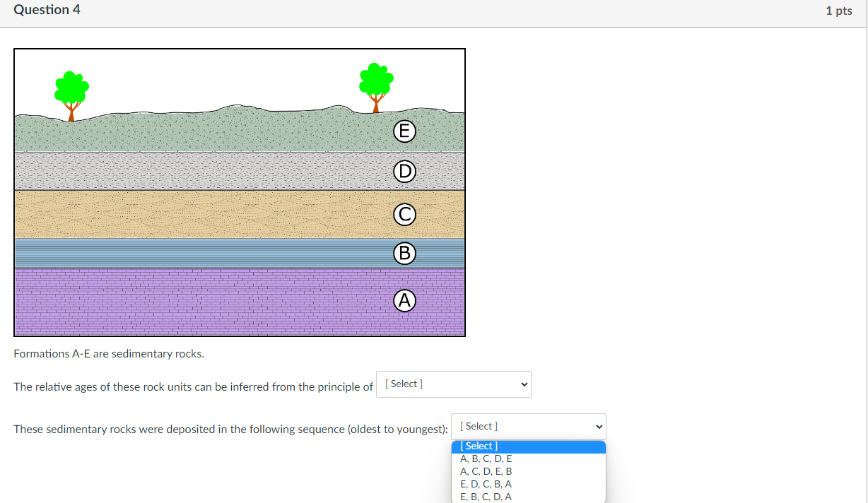Select option E, B, C, D, A
868x503 pixels.
coord(486,497)
